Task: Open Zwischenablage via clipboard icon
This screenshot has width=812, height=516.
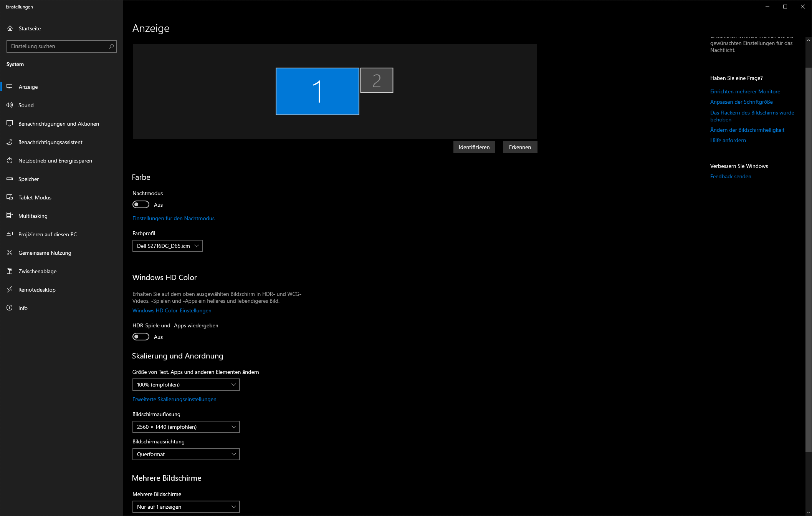Action: pos(10,271)
